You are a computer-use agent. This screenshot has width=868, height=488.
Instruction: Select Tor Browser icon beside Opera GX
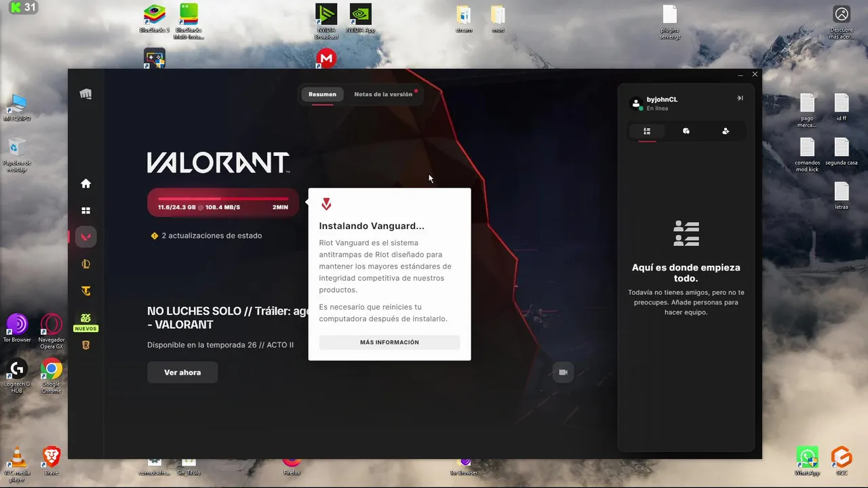[17, 328]
